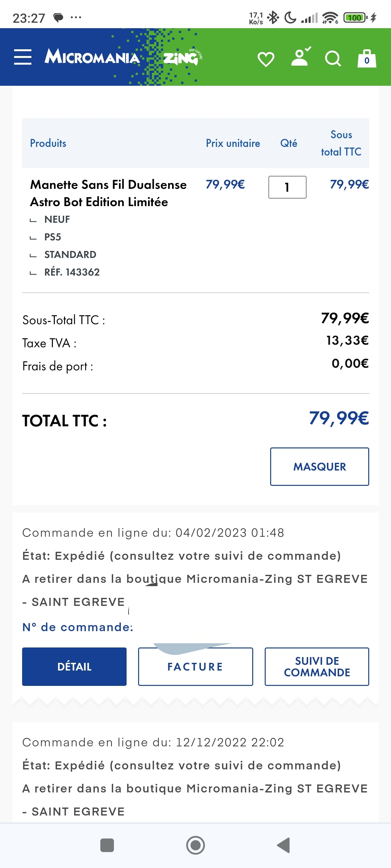Toggle the Détail order view
The height and width of the screenshot is (868, 391).
pyautogui.click(x=74, y=666)
